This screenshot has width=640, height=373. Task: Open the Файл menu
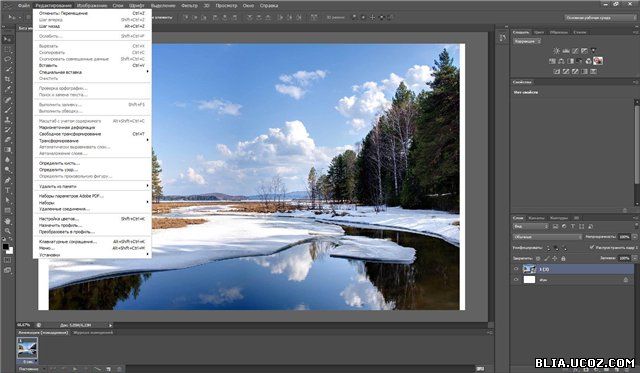click(x=23, y=6)
